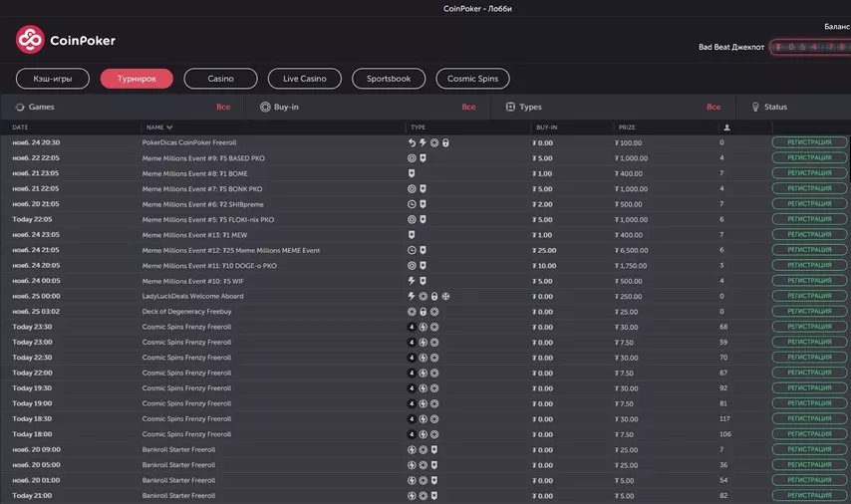Sort by the DATE column header
The width and height of the screenshot is (851, 504).
[20, 127]
